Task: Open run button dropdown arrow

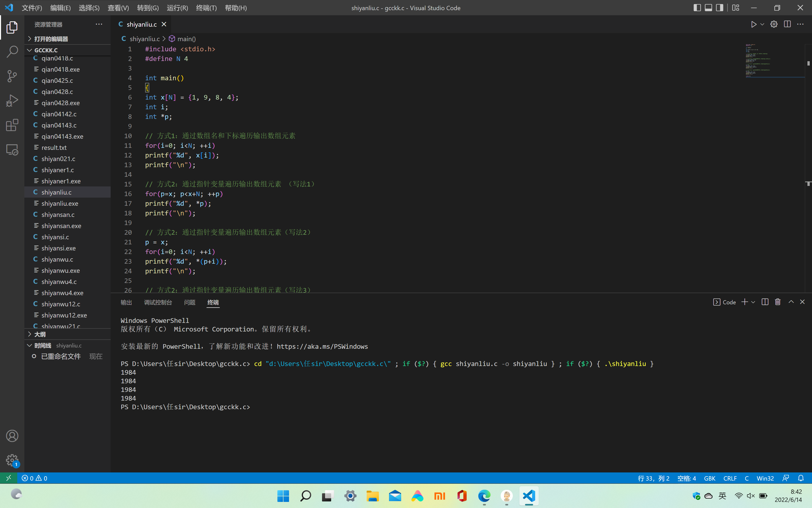Action: coord(762,24)
